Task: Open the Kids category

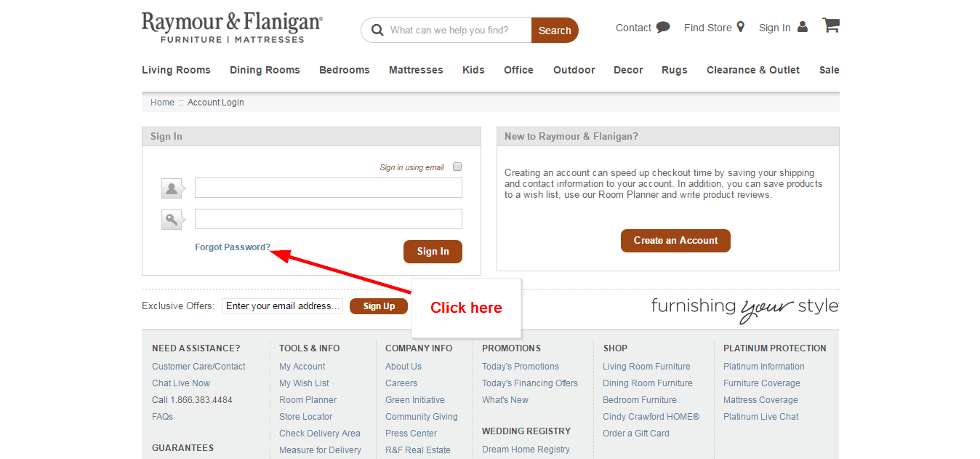Action: click(473, 70)
